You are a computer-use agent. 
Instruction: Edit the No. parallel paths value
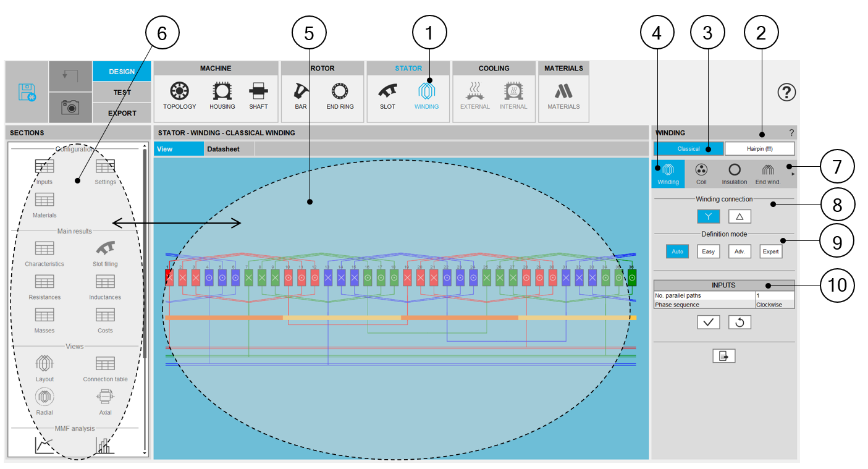click(x=774, y=295)
